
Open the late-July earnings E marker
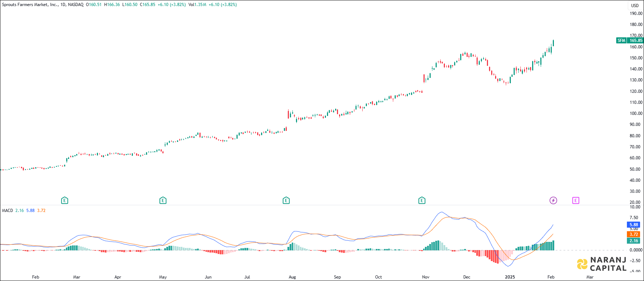(286, 201)
